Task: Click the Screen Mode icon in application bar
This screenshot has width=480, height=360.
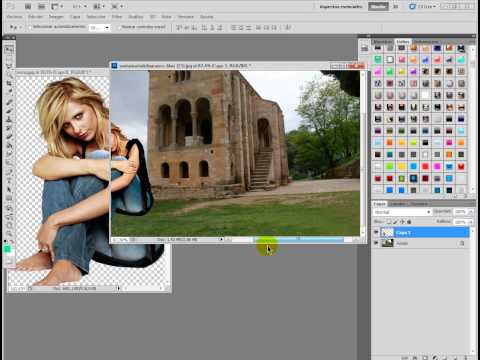Action: coord(117,6)
